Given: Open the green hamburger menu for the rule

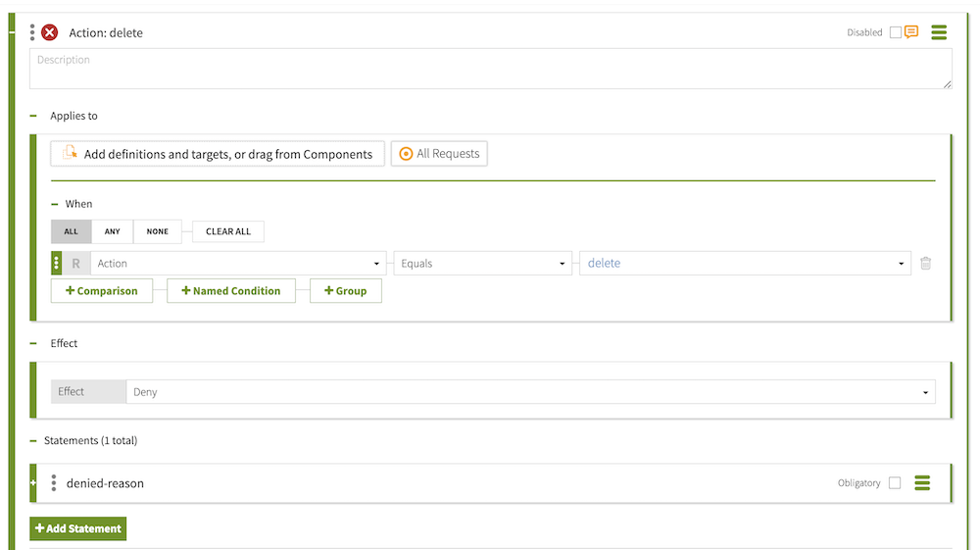Looking at the screenshot, I should 939,32.
